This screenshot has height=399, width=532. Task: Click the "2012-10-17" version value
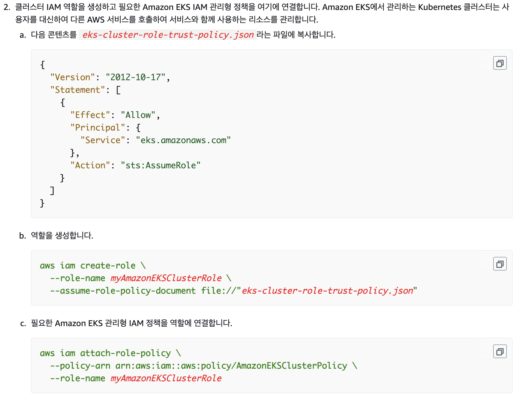pyautogui.click(x=135, y=77)
